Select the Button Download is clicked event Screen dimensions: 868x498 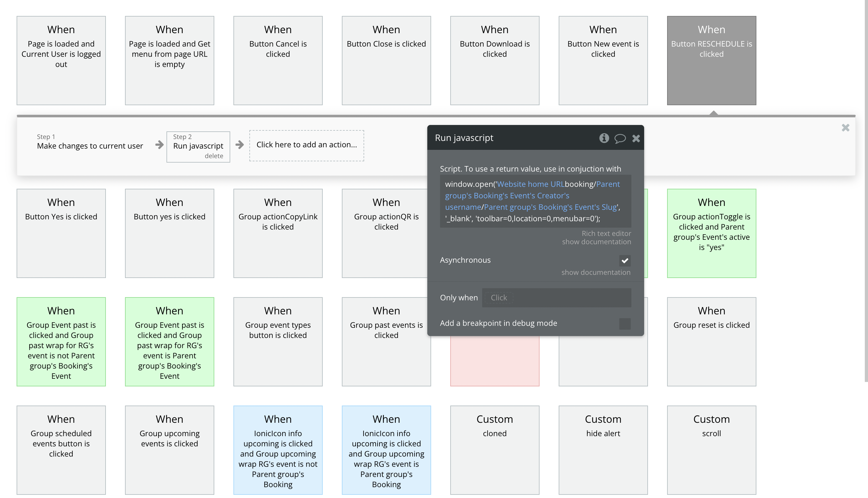495,61
